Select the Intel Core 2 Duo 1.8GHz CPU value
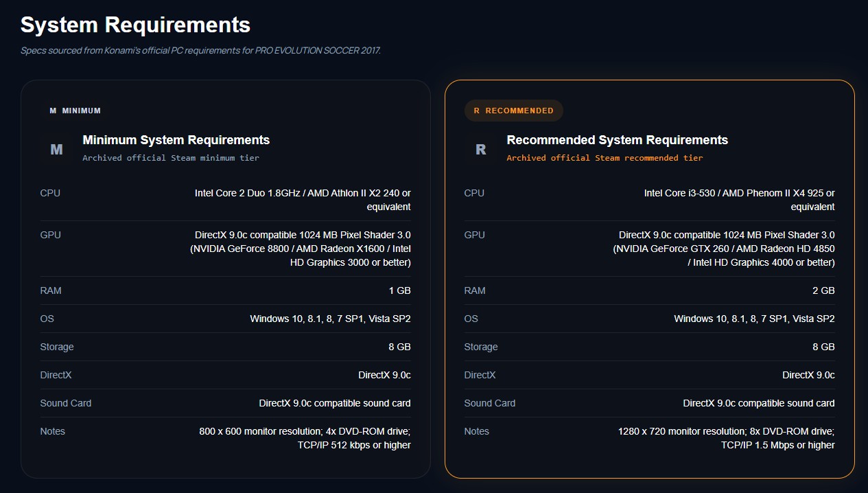The image size is (868, 493). click(x=303, y=200)
